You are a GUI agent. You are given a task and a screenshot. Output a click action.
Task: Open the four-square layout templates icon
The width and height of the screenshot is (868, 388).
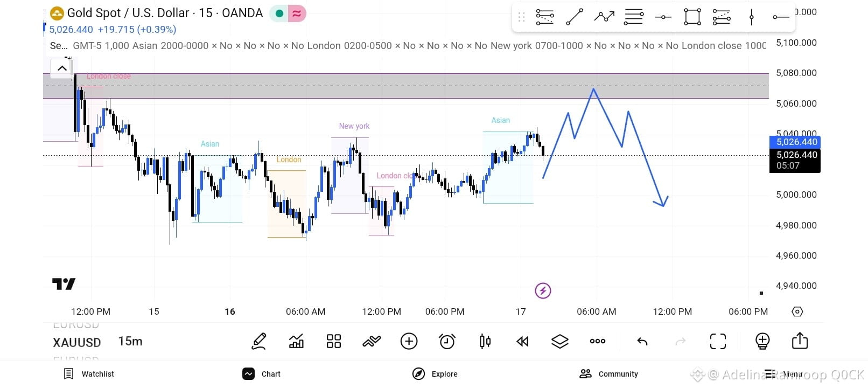334,341
